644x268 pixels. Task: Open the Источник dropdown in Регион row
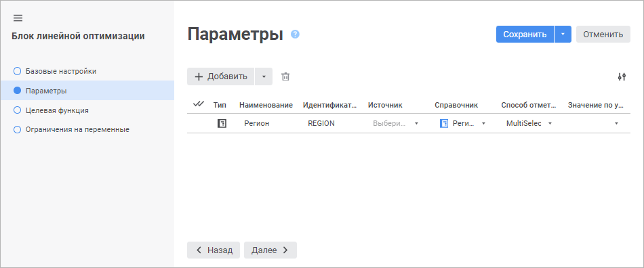click(x=395, y=123)
